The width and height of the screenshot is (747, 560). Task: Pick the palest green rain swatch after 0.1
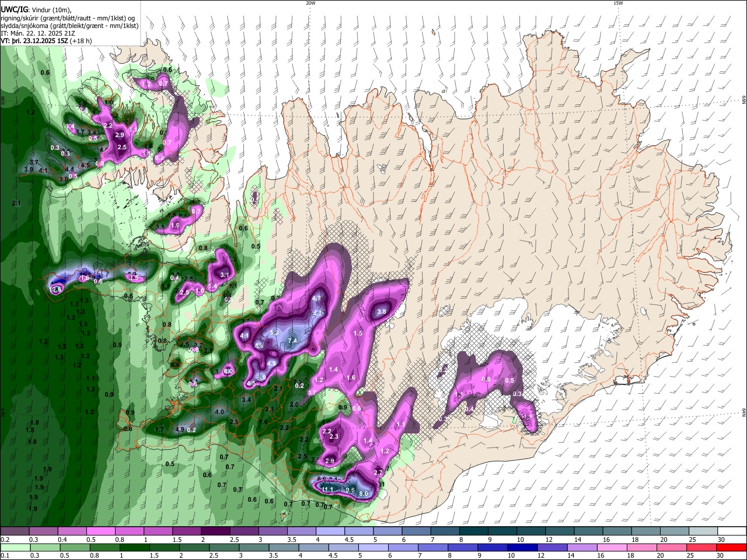(15, 547)
